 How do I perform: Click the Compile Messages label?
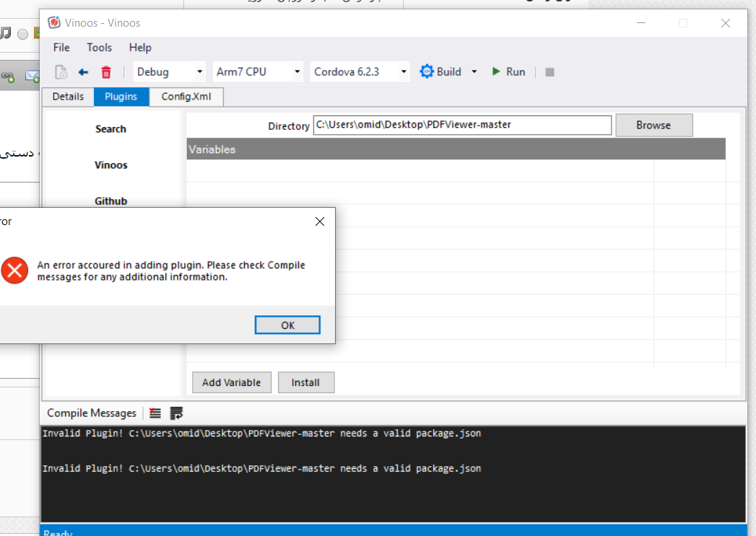pyautogui.click(x=92, y=413)
